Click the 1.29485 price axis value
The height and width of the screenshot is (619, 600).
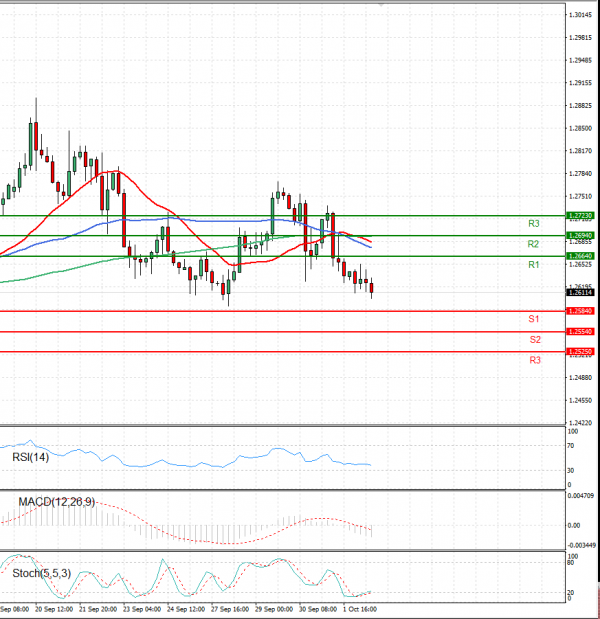580,60
